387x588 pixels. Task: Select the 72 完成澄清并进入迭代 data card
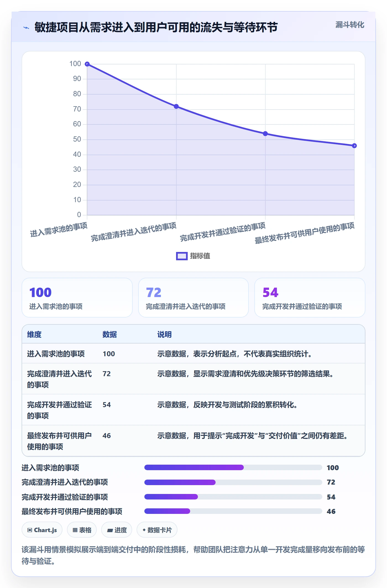click(193, 298)
